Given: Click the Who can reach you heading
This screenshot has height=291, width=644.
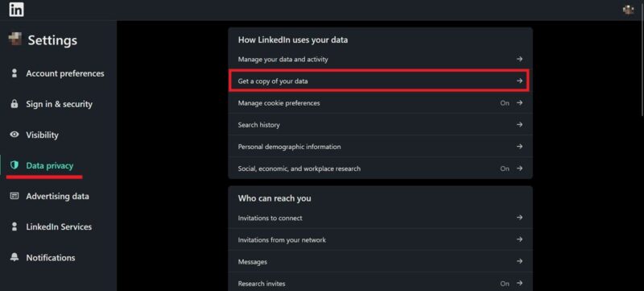Looking at the screenshot, I should [275, 198].
